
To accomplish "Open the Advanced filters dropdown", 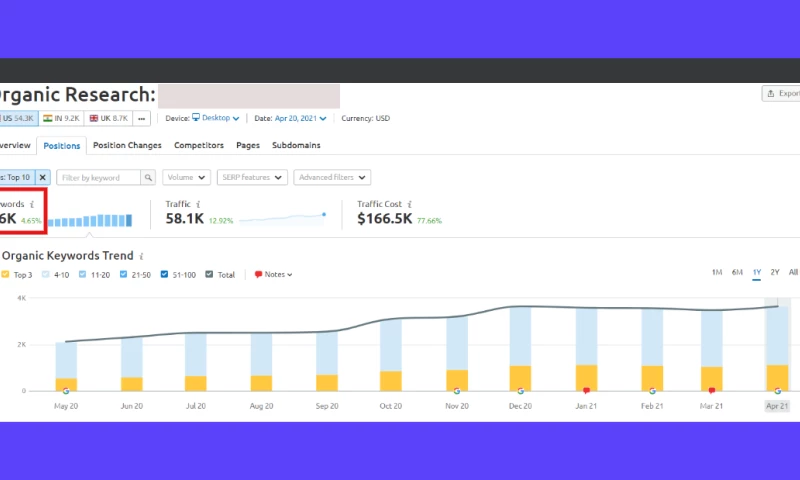I will coord(332,178).
